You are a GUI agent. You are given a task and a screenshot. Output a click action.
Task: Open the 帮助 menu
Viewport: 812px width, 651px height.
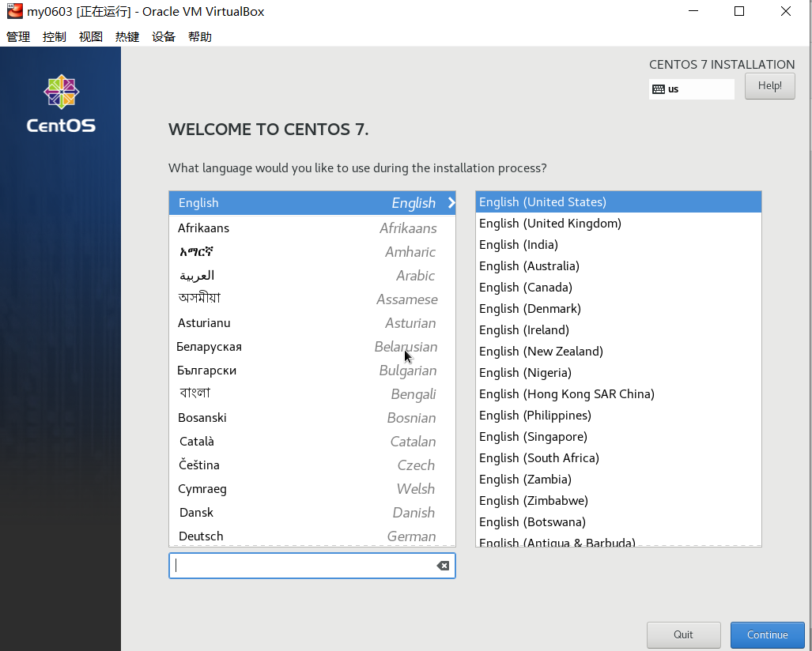pos(200,37)
